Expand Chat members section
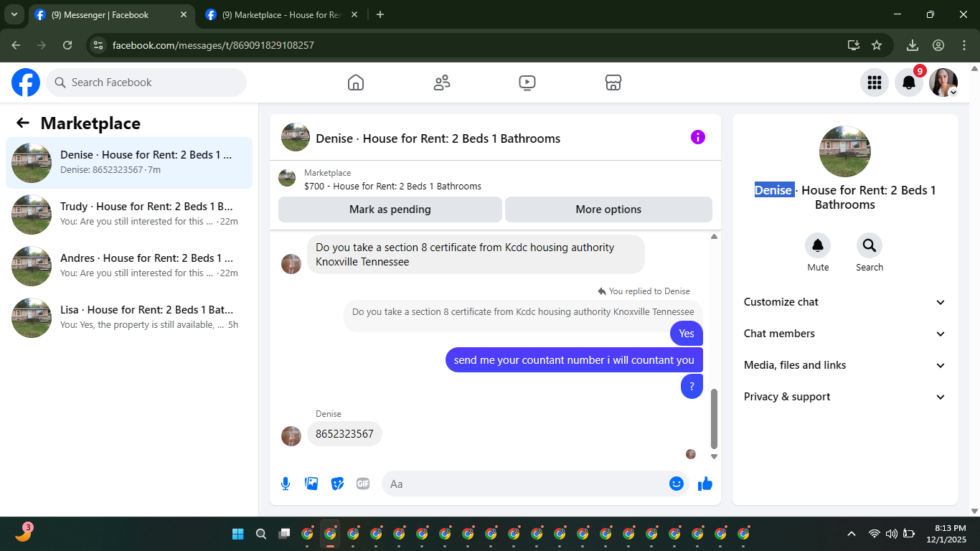Viewport: 980px width, 551px height. tap(845, 334)
